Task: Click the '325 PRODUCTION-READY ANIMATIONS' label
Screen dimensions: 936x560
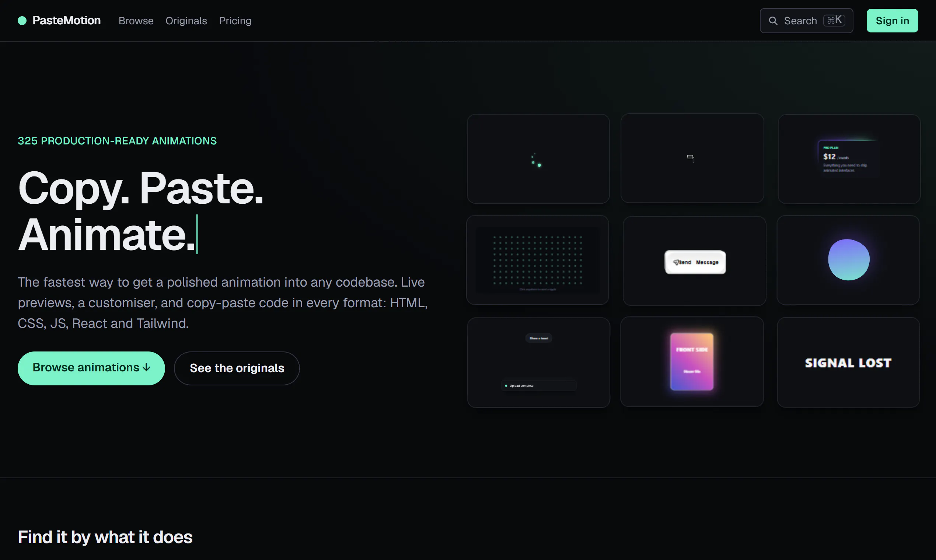Action: pyautogui.click(x=117, y=141)
